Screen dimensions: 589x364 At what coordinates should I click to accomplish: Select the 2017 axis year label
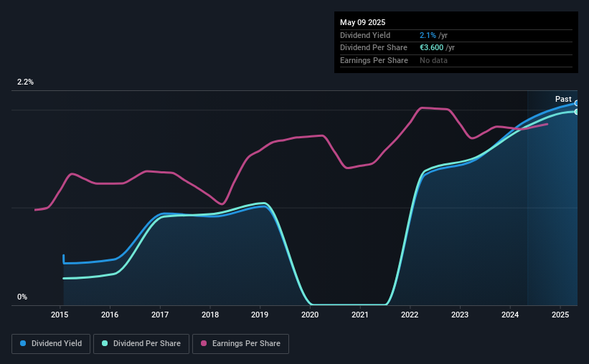click(x=160, y=315)
